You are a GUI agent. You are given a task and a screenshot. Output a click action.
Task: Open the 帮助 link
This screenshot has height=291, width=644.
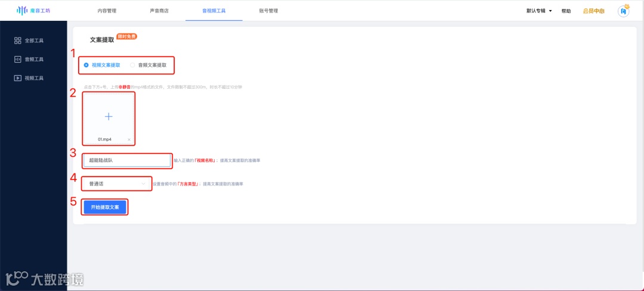(566, 11)
